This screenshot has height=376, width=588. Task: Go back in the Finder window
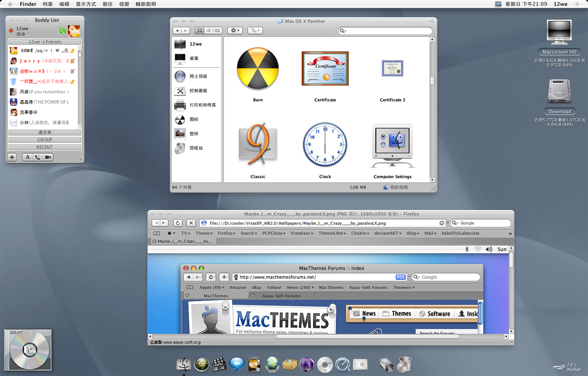point(178,30)
